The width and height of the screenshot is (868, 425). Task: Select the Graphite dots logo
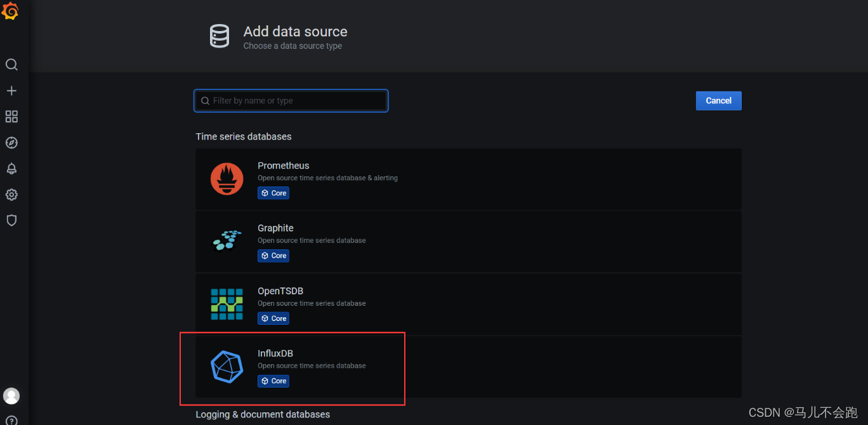[227, 240]
